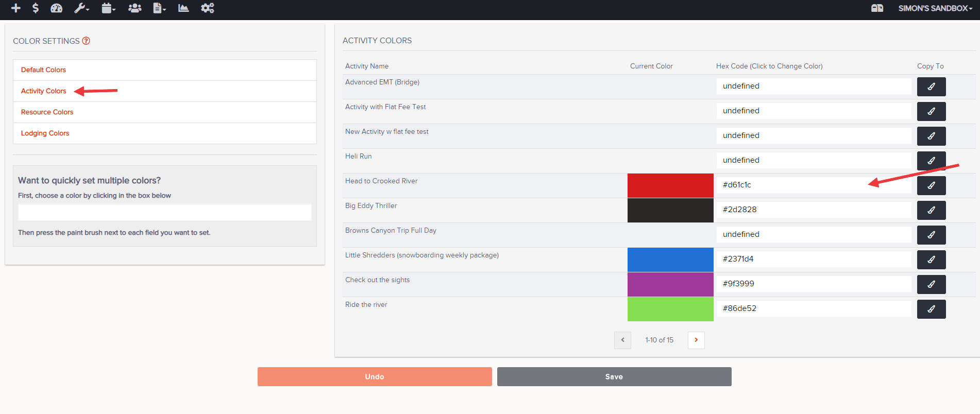Click hex code field for Heli Run
Viewport: 980px width, 414px height.
[814, 160]
